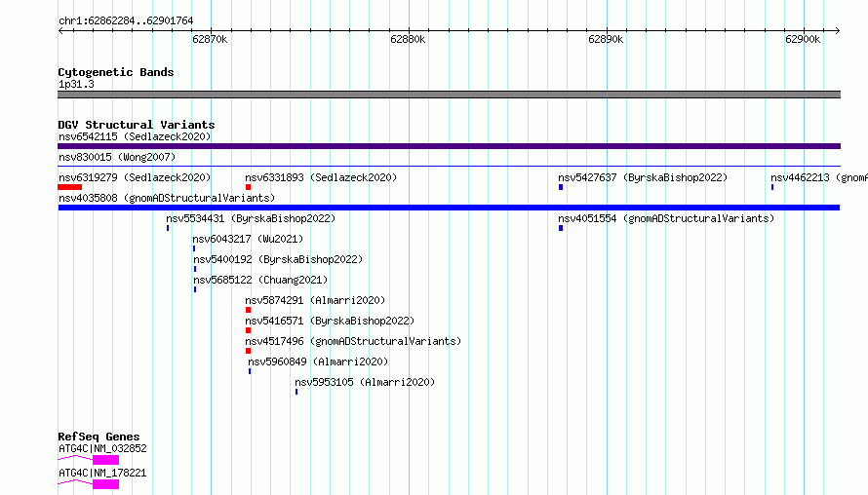Click the gray 1p31.3 cytogenetic band bar

tap(449, 95)
